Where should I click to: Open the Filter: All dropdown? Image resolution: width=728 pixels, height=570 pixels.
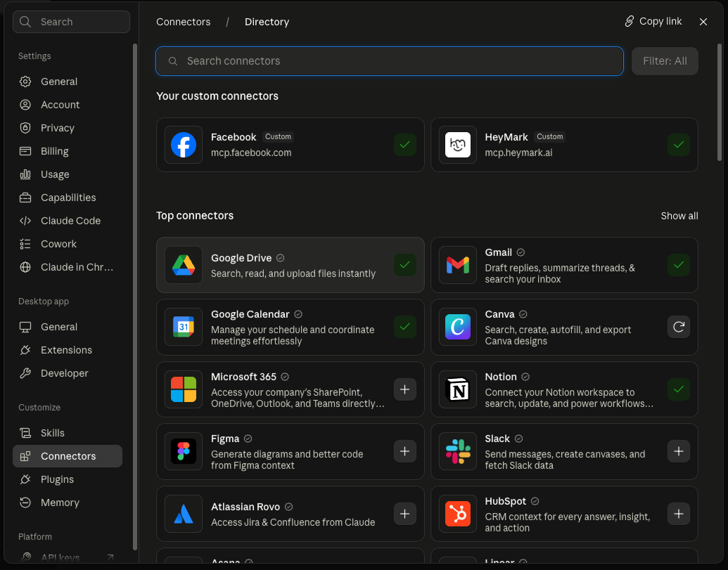point(665,61)
